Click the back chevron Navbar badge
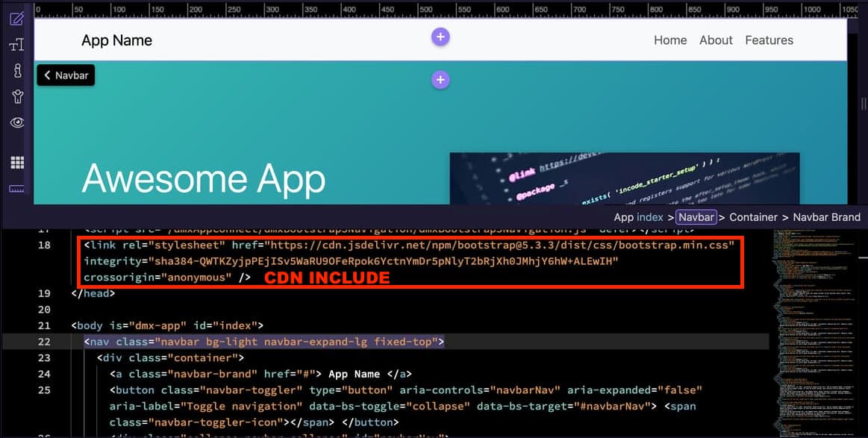The image size is (868, 438). click(x=66, y=75)
